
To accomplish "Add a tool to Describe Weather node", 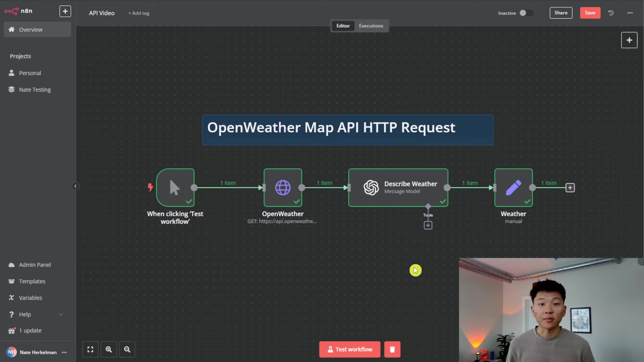I will pos(428,225).
